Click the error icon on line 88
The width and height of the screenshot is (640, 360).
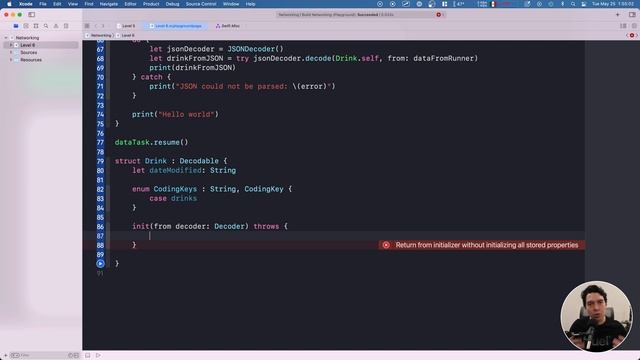[386, 245]
